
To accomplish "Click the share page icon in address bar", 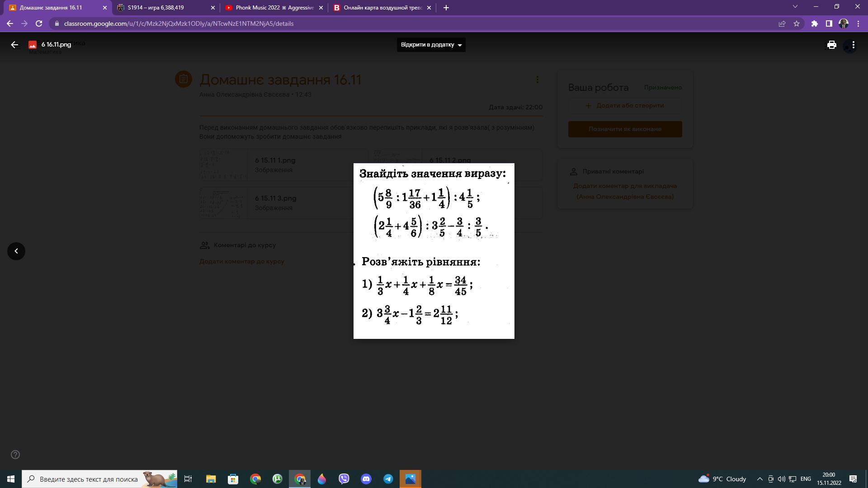I will point(782,23).
